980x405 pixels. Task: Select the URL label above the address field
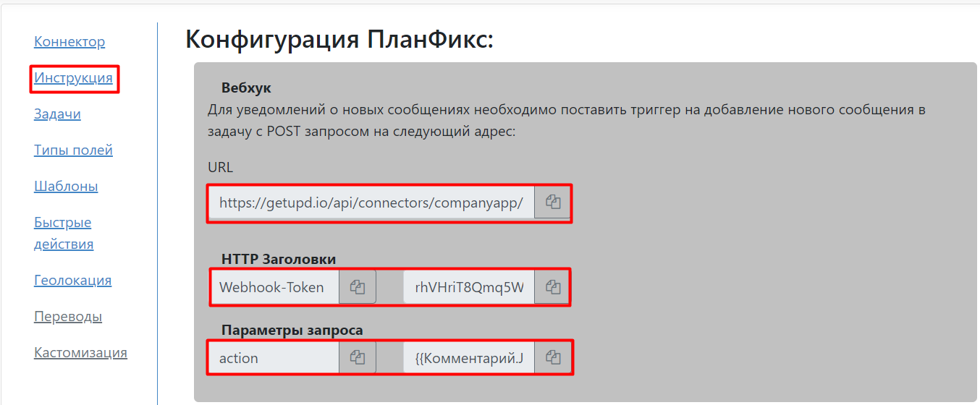click(x=220, y=167)
